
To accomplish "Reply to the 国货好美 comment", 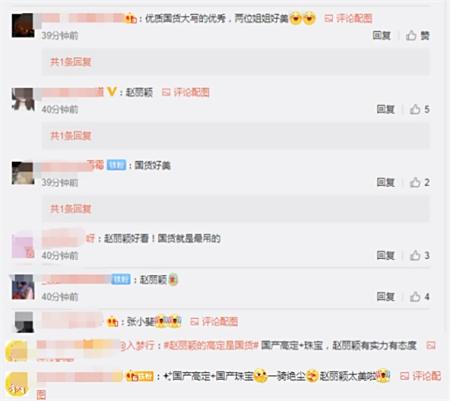I will tap(386, 182).
